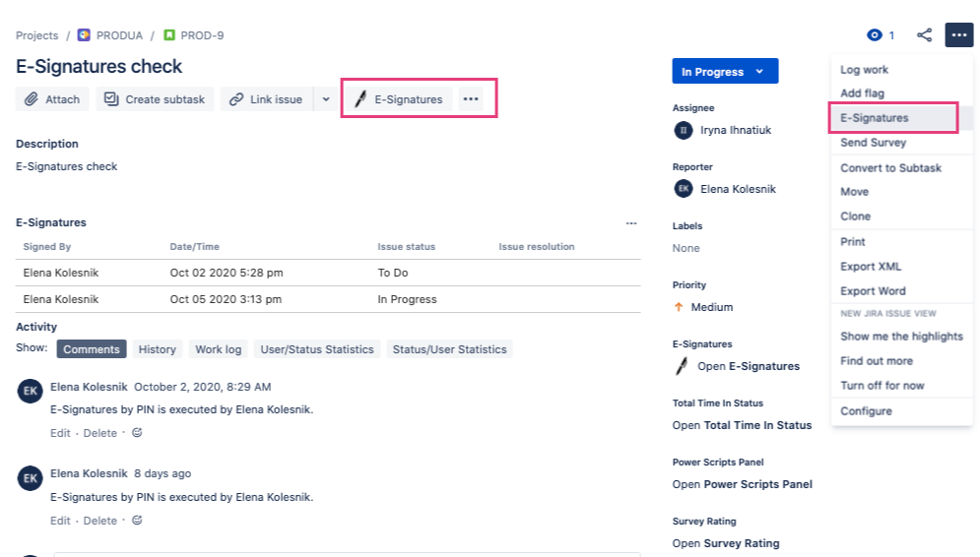Edit the first comment
980x557 pixels.
[x=60, y=433]
